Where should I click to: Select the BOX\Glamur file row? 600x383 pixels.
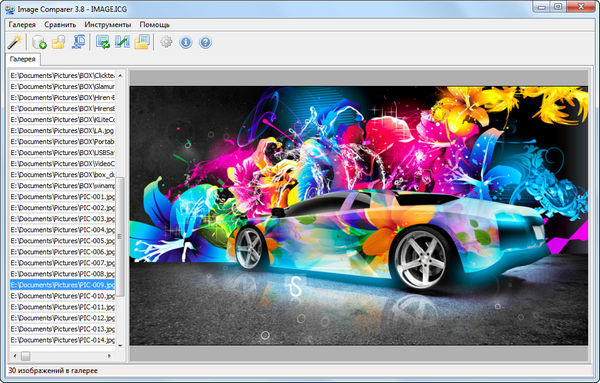point(62,86)
